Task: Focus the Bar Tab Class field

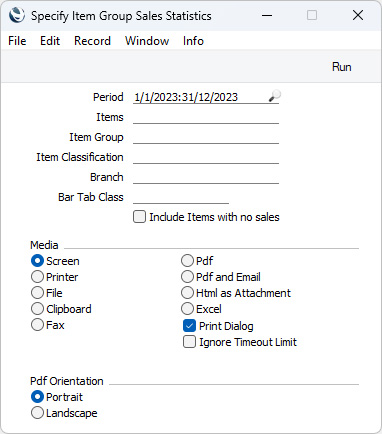Action: pyautogui.click(x=181, y=197)
